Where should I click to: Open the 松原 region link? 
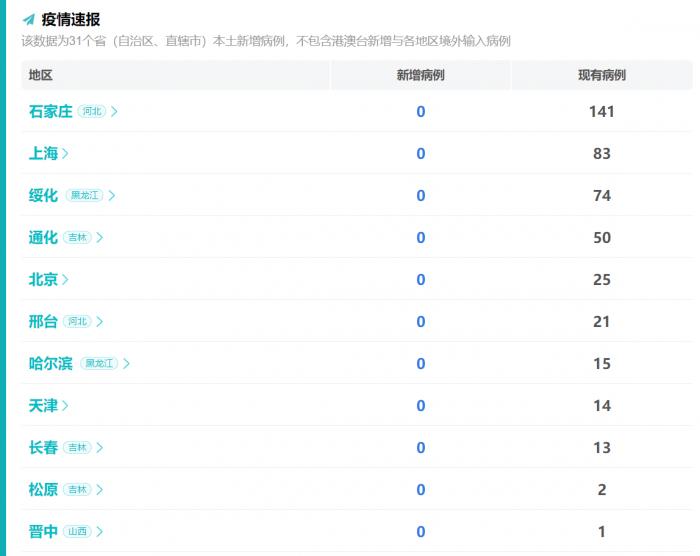pos(43,489)
